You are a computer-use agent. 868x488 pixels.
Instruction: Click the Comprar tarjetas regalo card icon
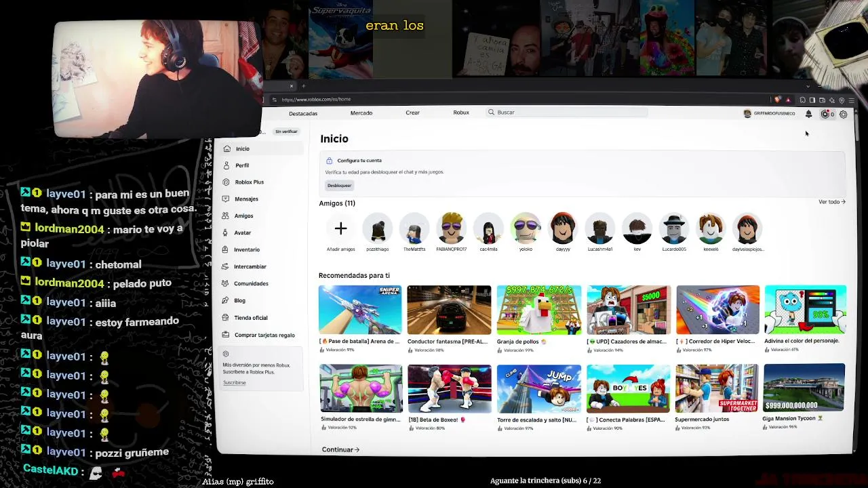pyautogui.click(x=226, y=335)
